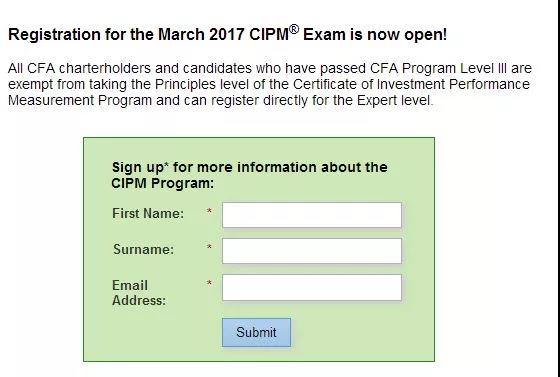Select the Email Address input field

pyautogui.click(x=312, y=287)
